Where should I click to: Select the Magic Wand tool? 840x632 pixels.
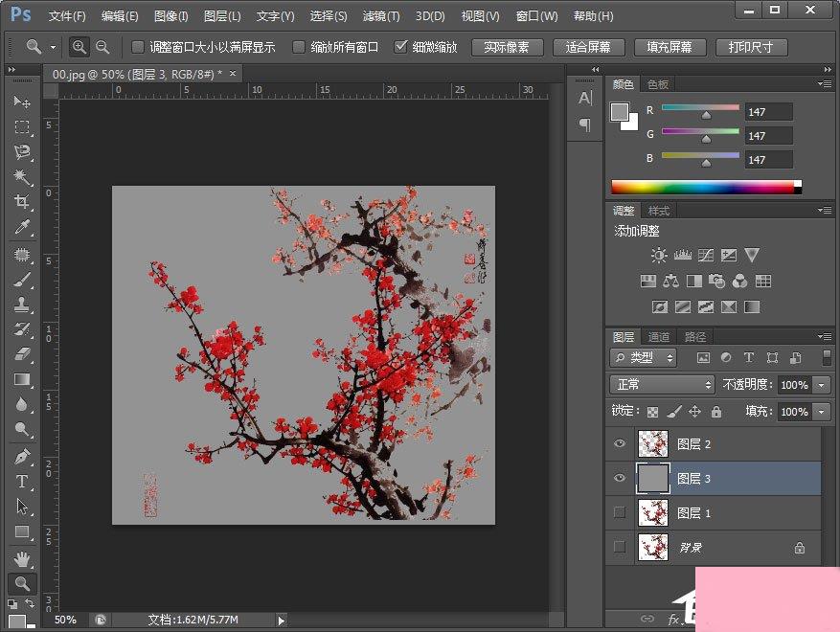click(22, 177)
